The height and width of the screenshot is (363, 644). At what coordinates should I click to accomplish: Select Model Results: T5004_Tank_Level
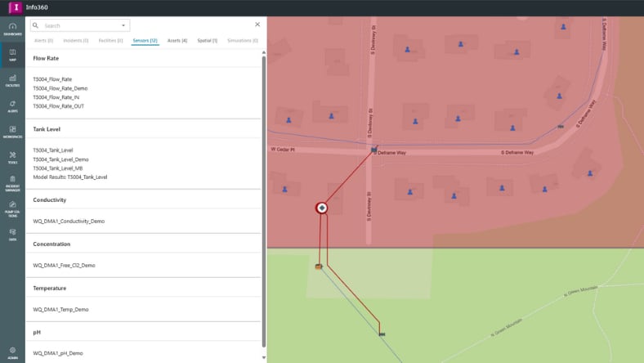tap(70, 177)
